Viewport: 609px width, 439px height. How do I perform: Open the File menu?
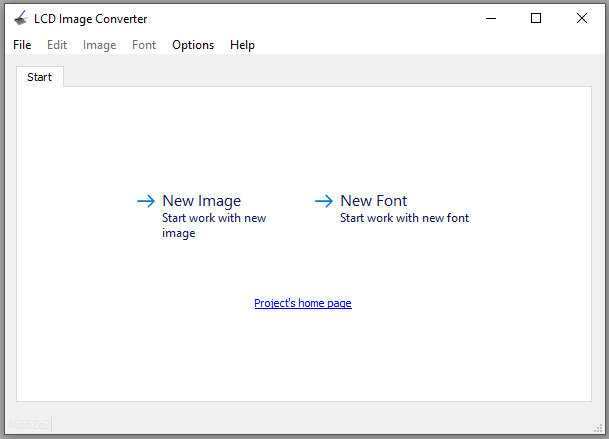coord(22,45)
